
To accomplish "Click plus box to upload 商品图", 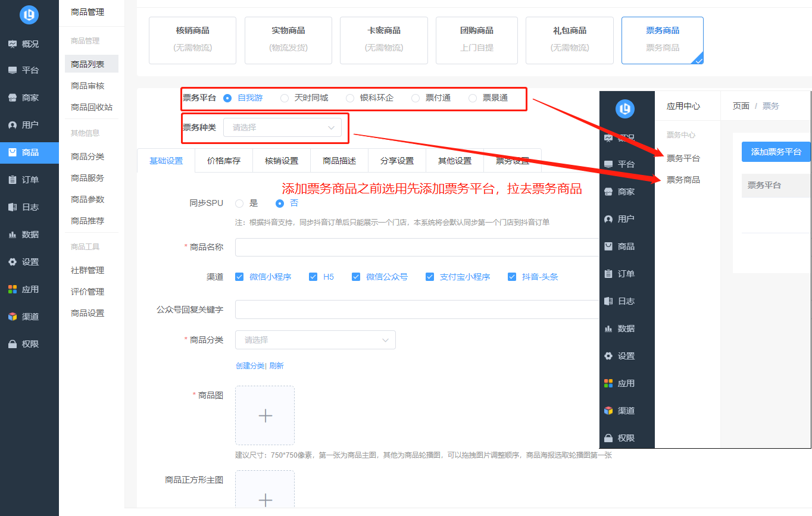I will (265, 415).
